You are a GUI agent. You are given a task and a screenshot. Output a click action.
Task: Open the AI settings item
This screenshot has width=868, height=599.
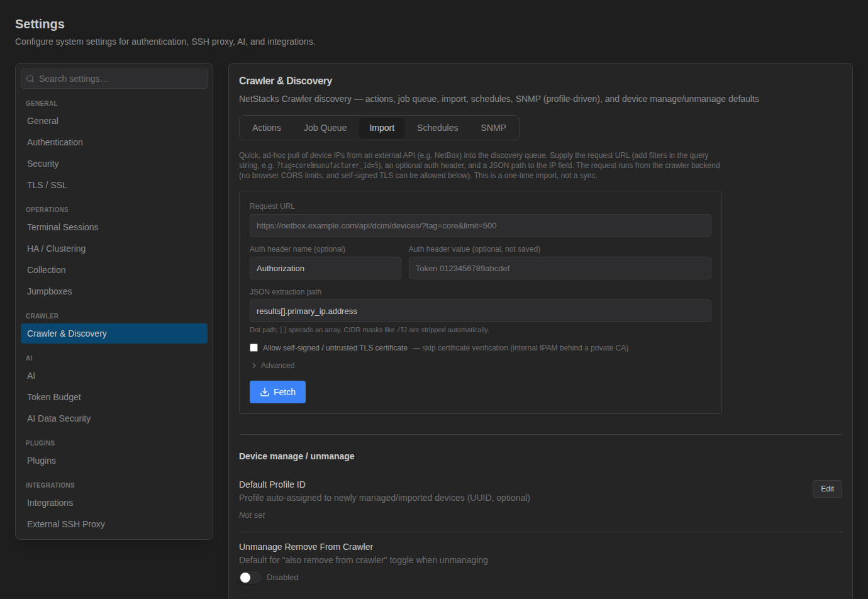[114, 376]
